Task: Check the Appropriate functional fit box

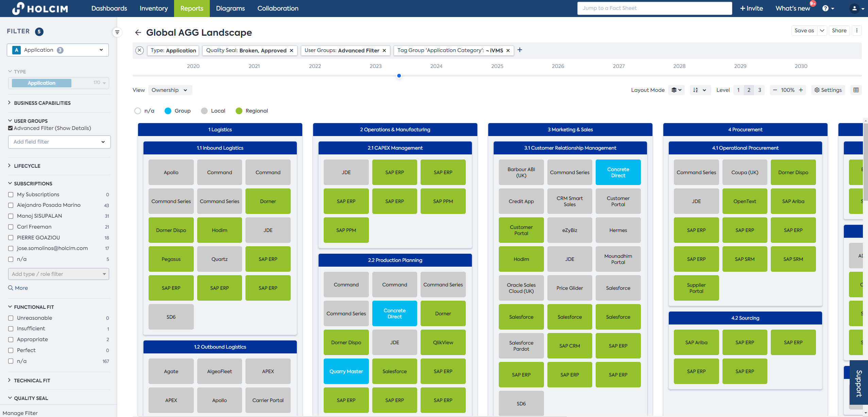Action: click(x=11, y=339)
